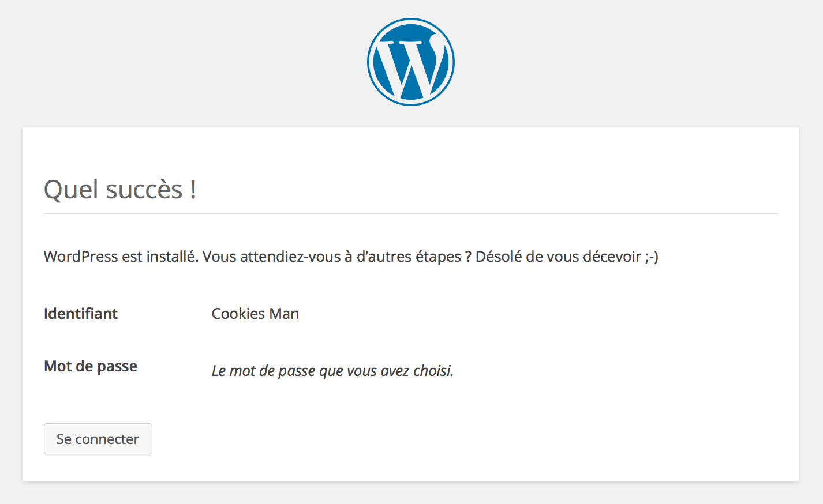
Task: Click the word passe in the bold label
Action: [117, 367]
